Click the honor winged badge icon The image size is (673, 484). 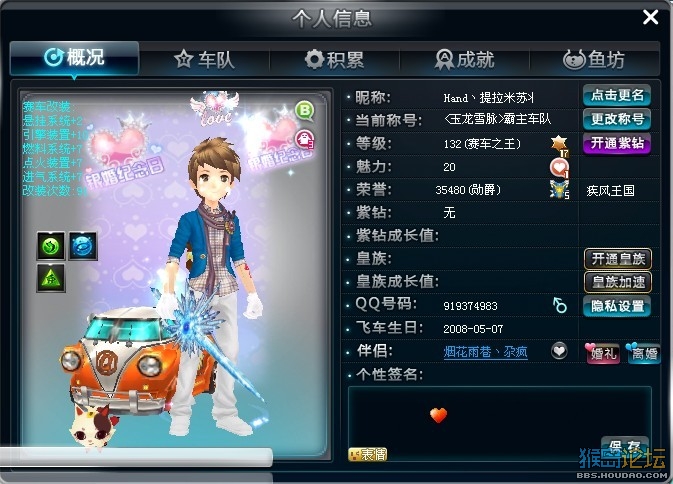point(560,190)
